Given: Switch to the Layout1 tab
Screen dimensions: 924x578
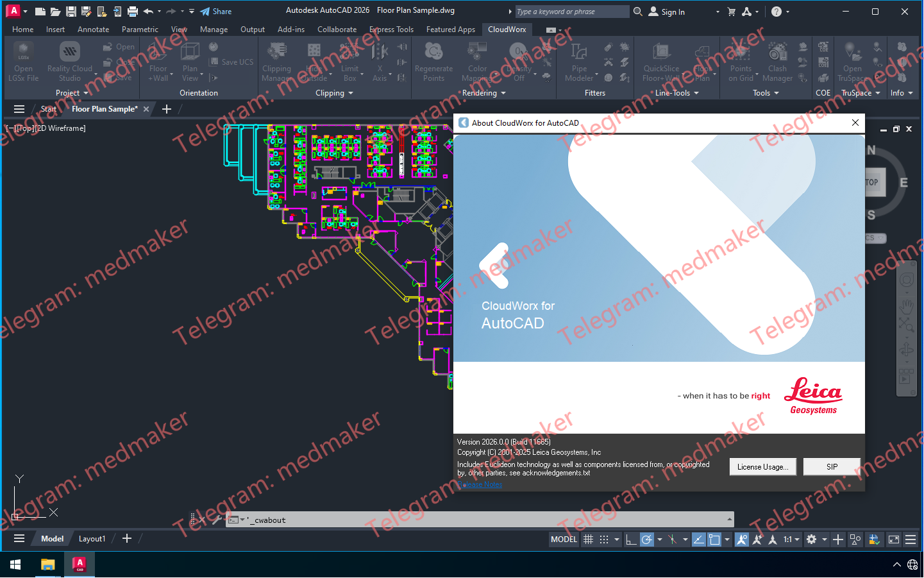Looking at the screenshot, I should (x=92, y=538).
